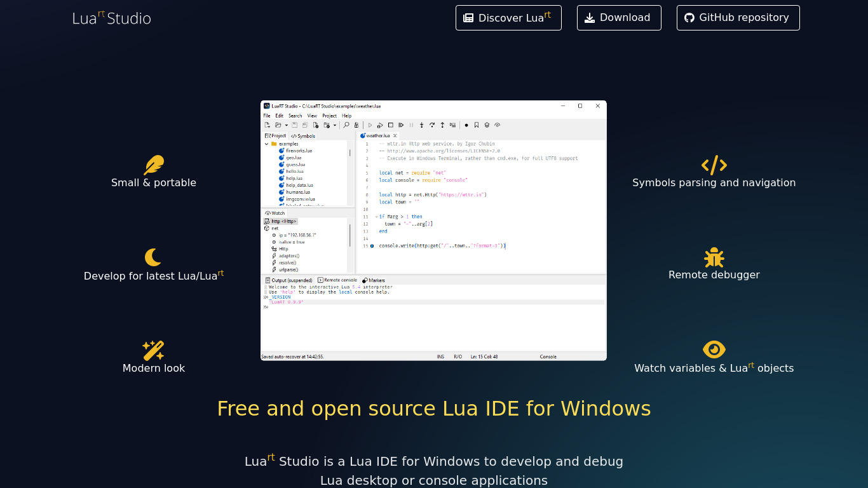This screenshot has height=488, width=868.
Task: Click the Download button
Action: (619, 18)
